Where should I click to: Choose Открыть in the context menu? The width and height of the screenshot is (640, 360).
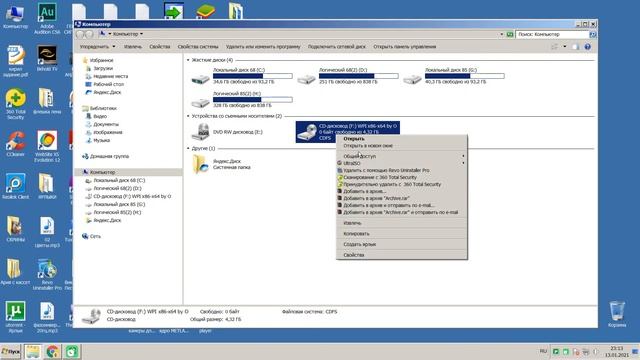click(x=402, y=139)
